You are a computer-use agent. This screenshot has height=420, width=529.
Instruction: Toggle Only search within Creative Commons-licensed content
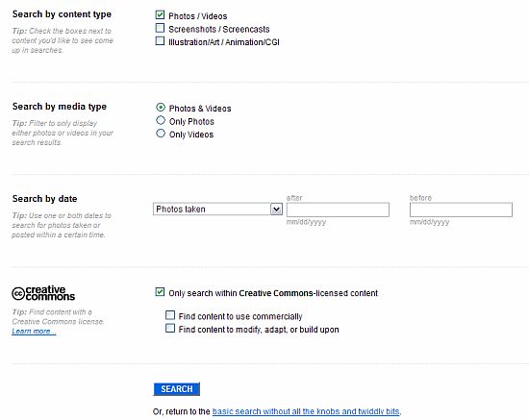coord(160,292)
